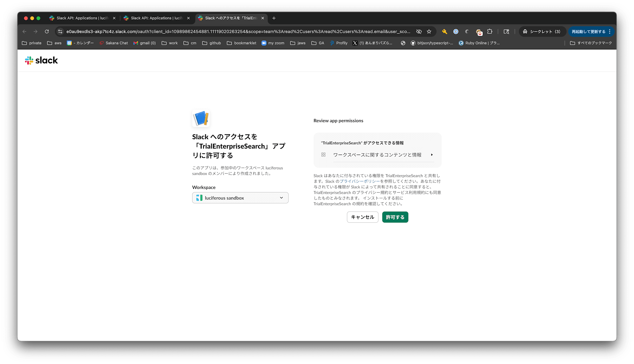Screen dimensions: 634x364
Task: Open the yellow key extension icon
Action: [444, 31]
